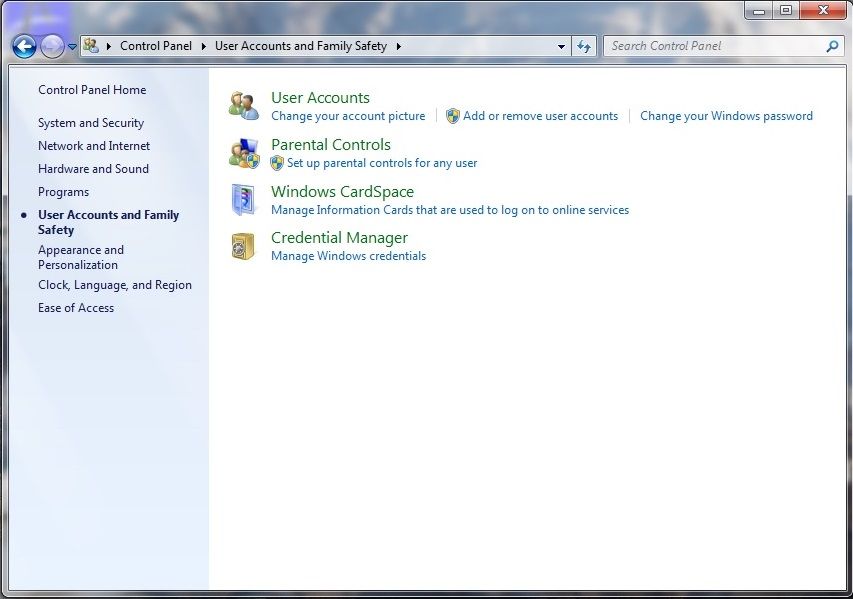Open Change your account picture
Image resolution: width=853 pixels, height=599 pixels.
pyautogui.click(x=348, y=116)
